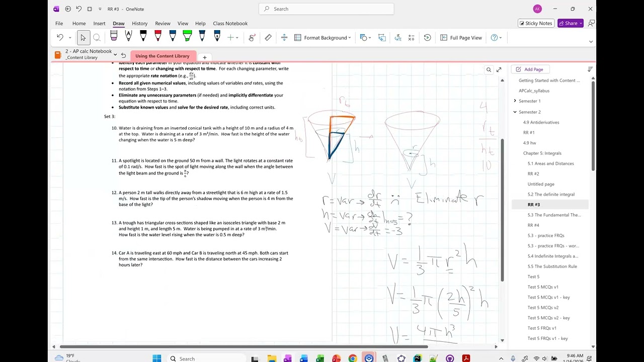Select the Using the Content Library section tab
This screenshot has height=362, width=644.
pos(163,56)
